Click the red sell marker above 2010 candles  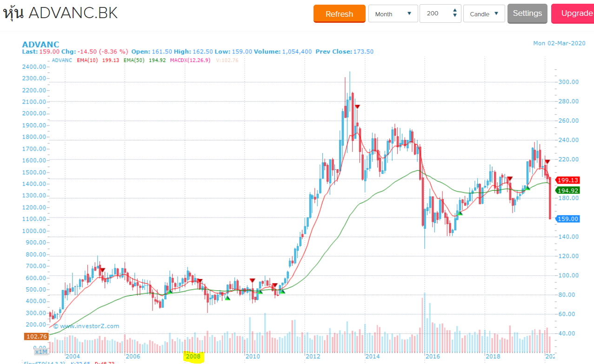(x=252, y=280)
